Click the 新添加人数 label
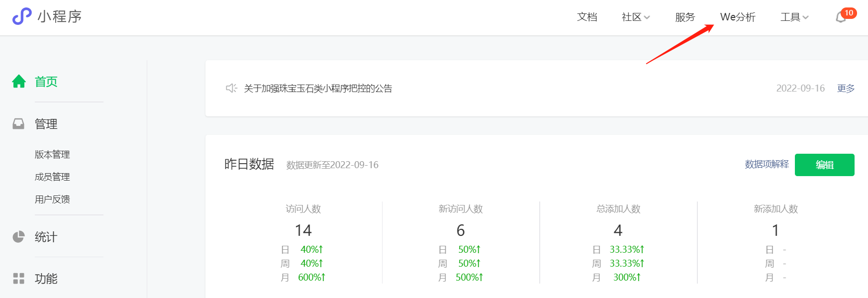The width and height of the screenshot is (868, 298). point(775,209)
